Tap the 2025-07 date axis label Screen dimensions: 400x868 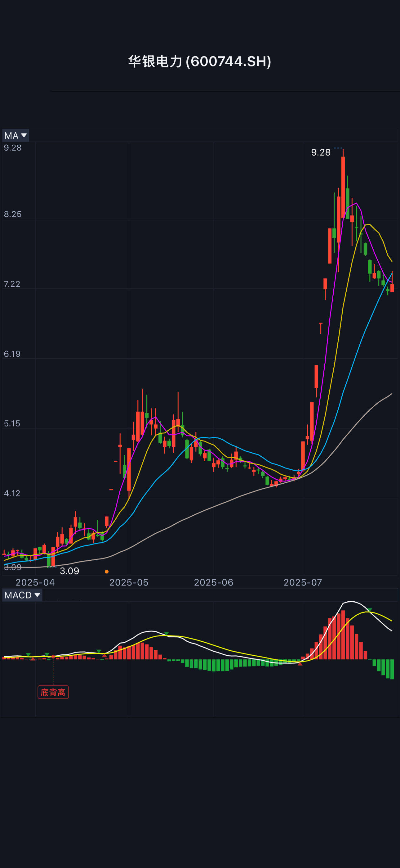[x=303, y=582]
